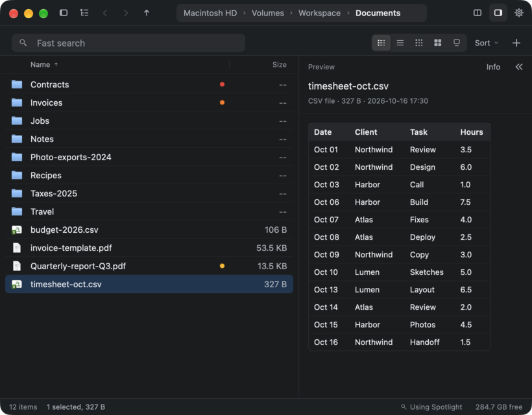The width and height of the screenshot is (532, 415).
Task: Switch to plain list view
Action: click(400, 43)
